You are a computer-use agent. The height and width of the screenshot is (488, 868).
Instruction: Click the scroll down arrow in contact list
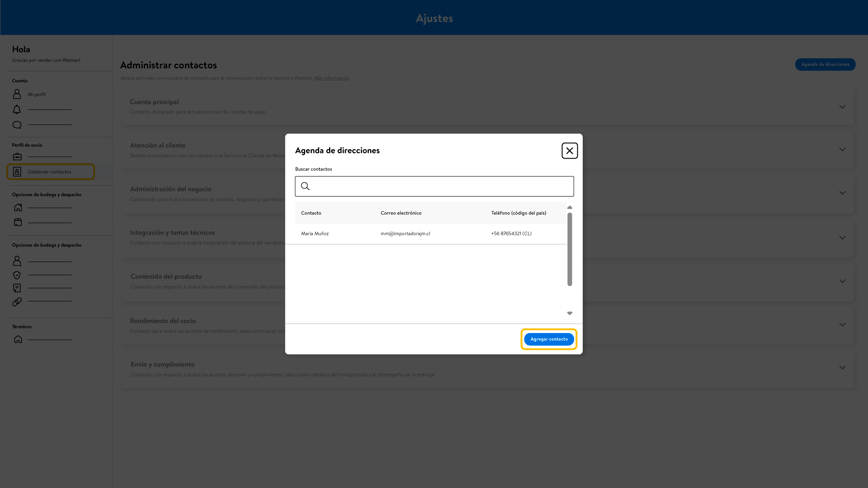[569, 313]
